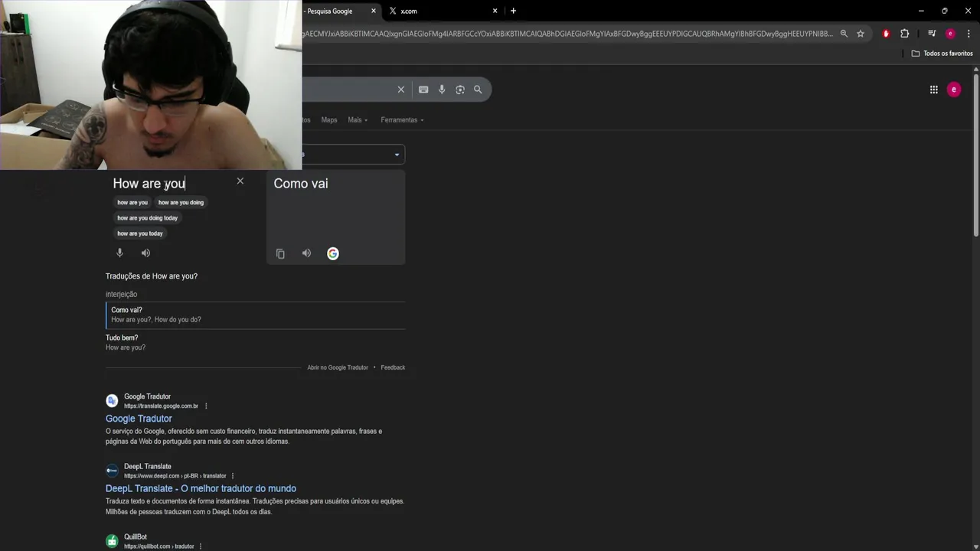Bookmark this page with the star icon
This screenshot has height=551, width=980.
tap(861, 34)
